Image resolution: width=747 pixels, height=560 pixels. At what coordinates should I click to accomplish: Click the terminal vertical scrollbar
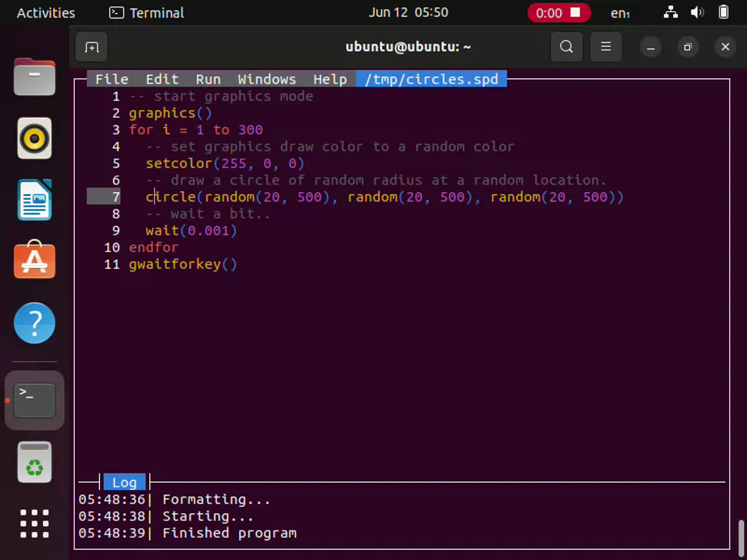(x=742, y=539)
